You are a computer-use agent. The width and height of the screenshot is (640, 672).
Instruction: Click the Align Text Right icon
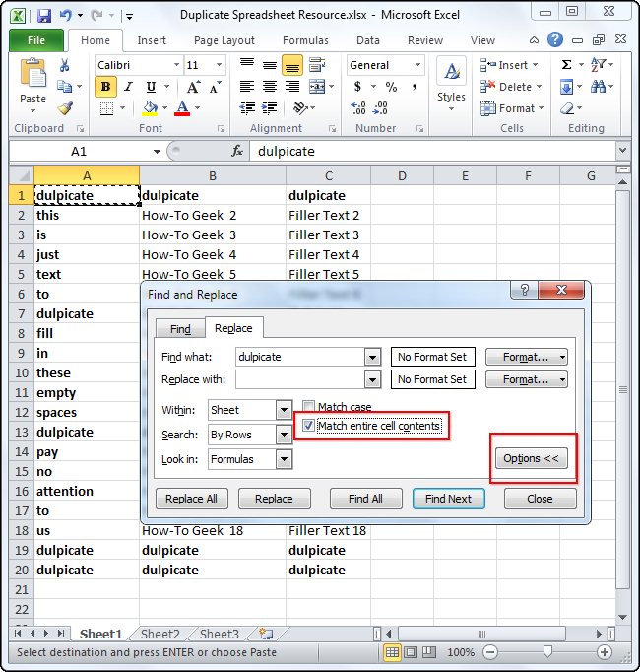point(292,87)
